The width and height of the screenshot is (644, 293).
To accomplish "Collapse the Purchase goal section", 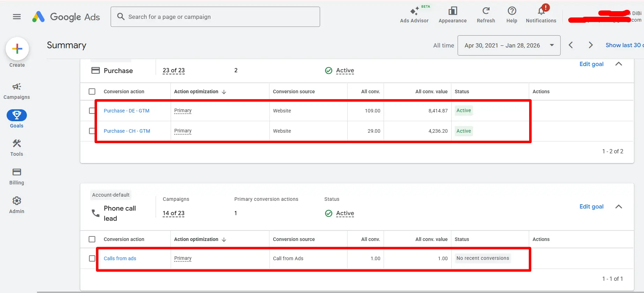I will (x=619, y=64).
